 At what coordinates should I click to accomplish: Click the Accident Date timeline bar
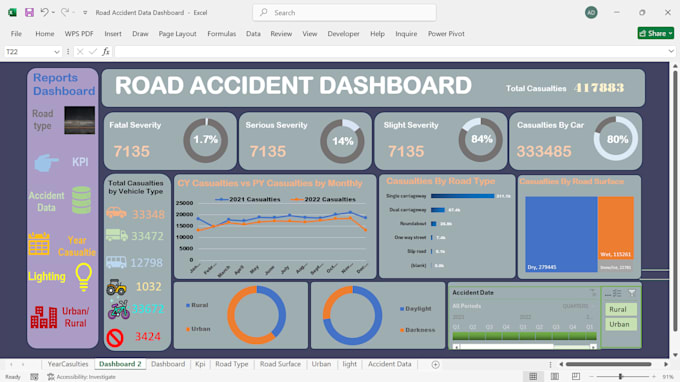(524, 336)
